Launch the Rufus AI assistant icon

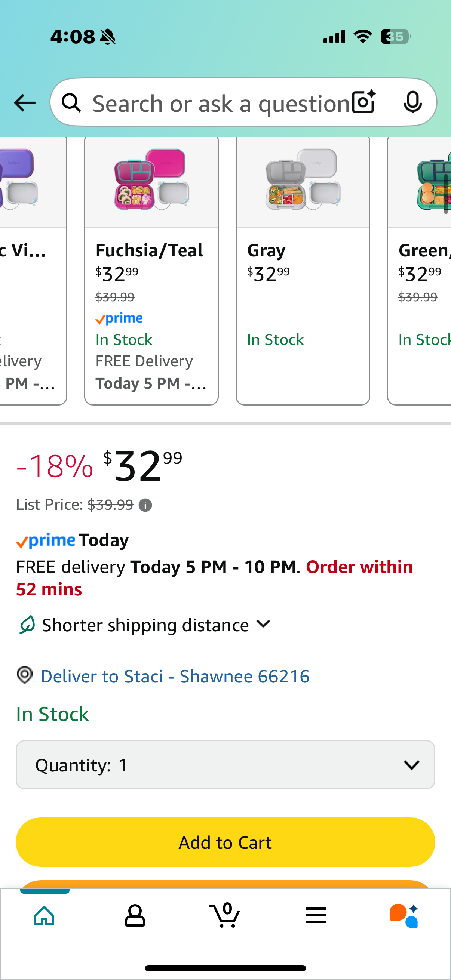404,915
